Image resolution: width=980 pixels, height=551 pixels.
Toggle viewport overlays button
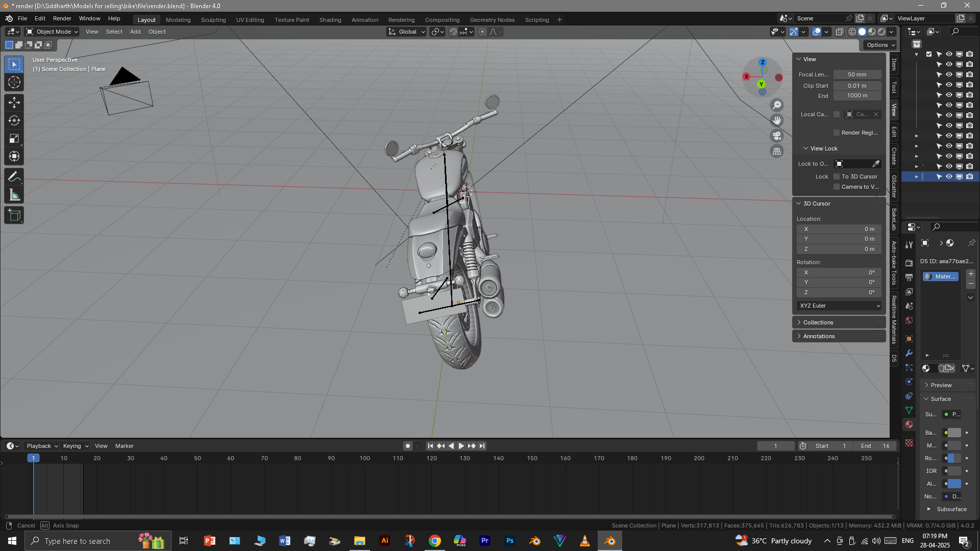click(817, 32)
